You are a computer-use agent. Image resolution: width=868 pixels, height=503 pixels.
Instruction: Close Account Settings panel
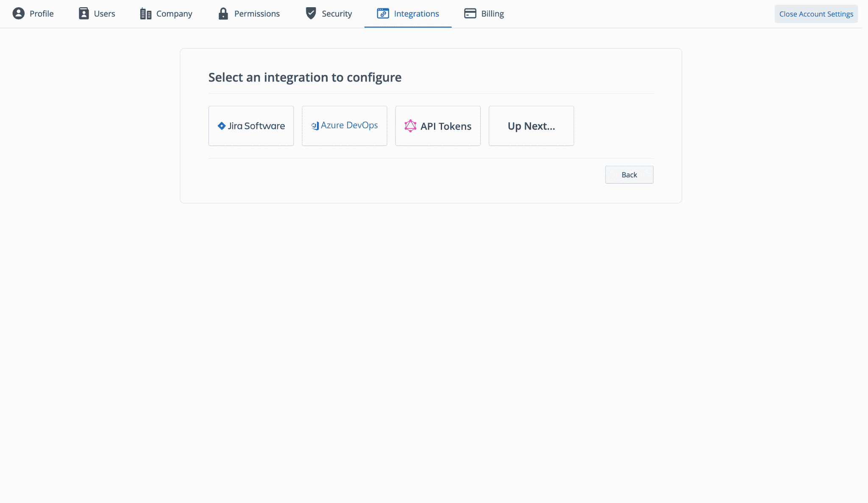pos(816,13)
